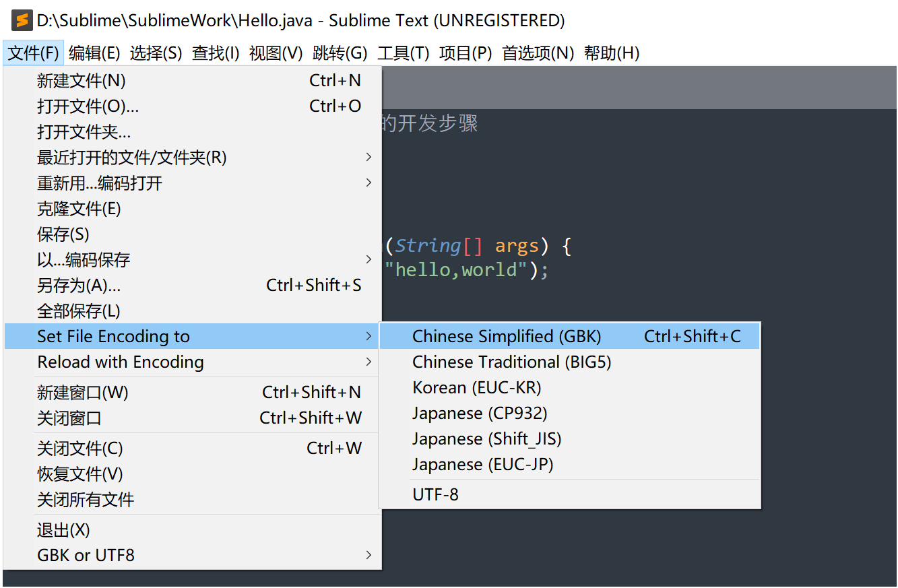Image resolution: width=898 pixels, height=588 pixels.
Task: Click the args parameter in code
Action: (517, 247)
